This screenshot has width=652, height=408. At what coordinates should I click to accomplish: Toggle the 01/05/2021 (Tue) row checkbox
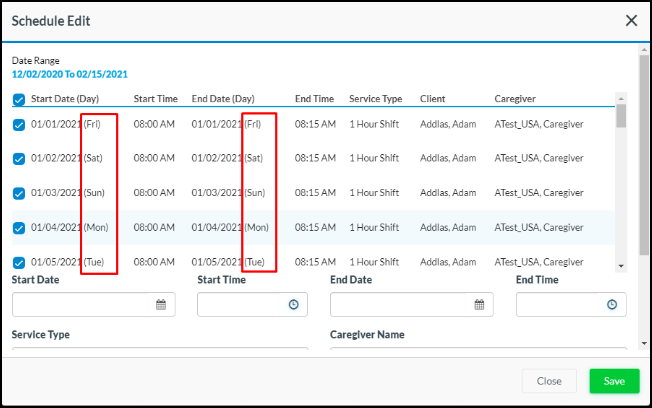pyautogui.click(x=20, y=262)
